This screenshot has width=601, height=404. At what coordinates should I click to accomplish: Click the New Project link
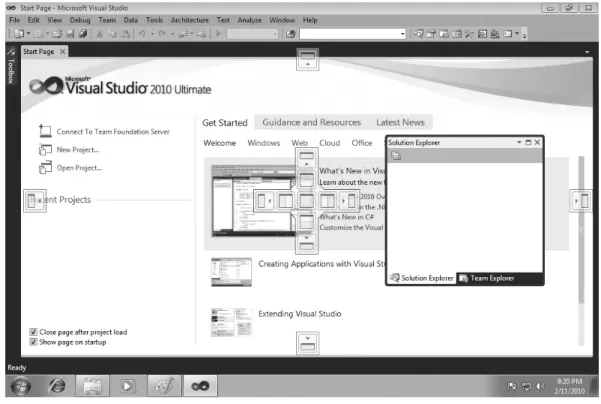(x=78, y=150)
